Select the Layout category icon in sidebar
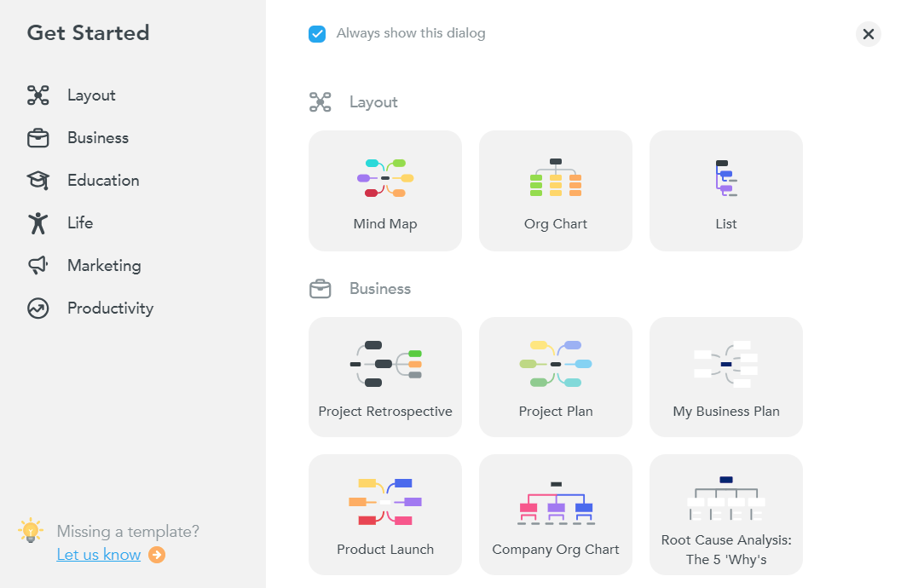This screenshot has width=901, height=588. click(x=38, y=95)
